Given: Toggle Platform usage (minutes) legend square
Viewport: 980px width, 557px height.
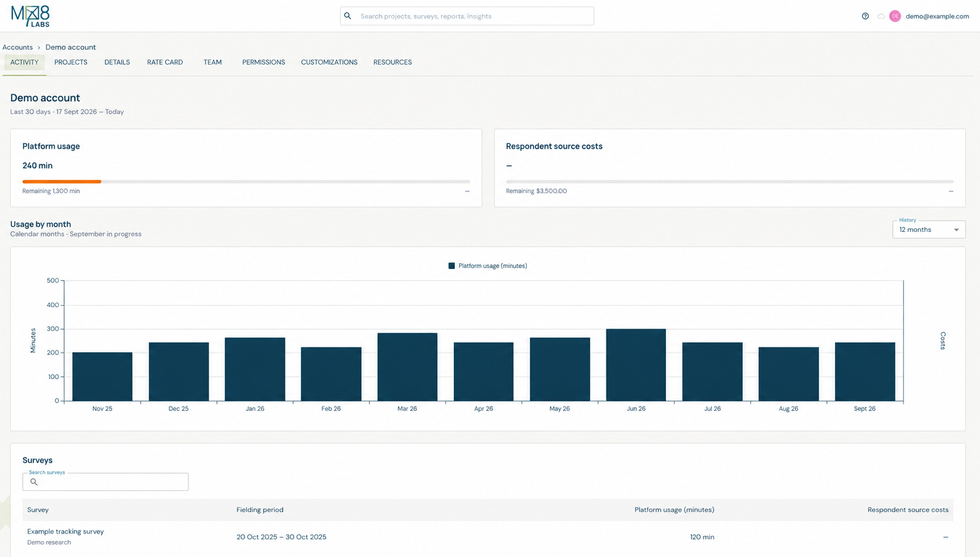Looking at the screenshot, I should 451,266.
